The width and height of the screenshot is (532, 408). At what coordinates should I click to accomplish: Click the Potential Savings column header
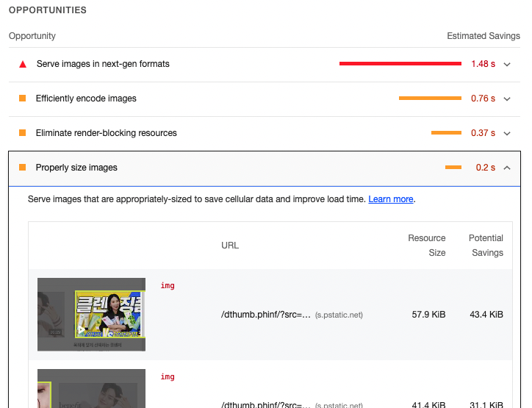(486, 246)
